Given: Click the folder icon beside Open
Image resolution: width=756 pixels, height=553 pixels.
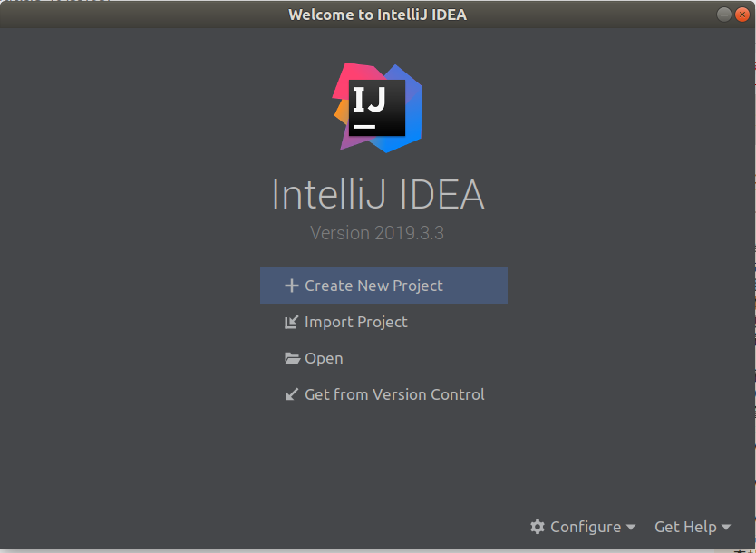Looking at the screenshot, I should click(291, 357).
